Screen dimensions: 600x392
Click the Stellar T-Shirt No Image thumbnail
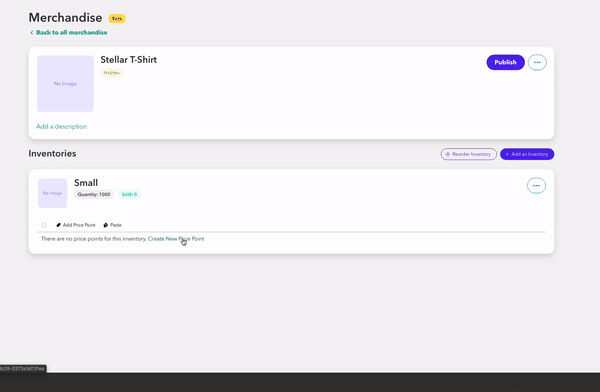(65, 83)
